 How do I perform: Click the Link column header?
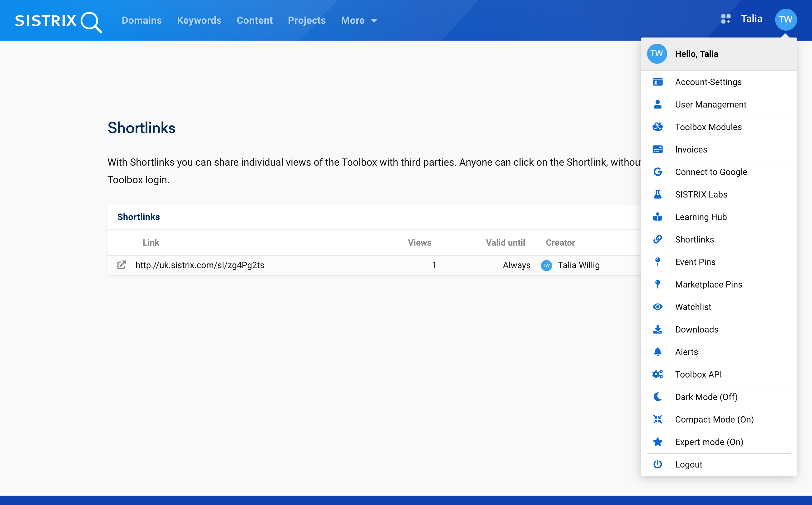[151, 242]
